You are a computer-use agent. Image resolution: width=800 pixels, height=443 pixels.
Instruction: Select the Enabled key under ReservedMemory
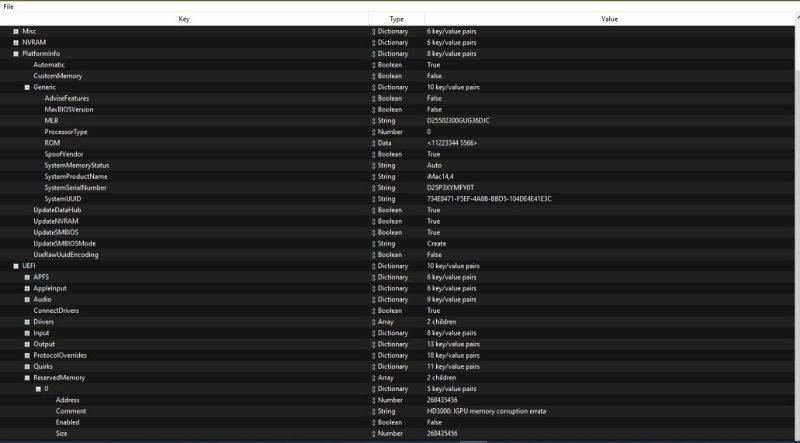point(67,423)
